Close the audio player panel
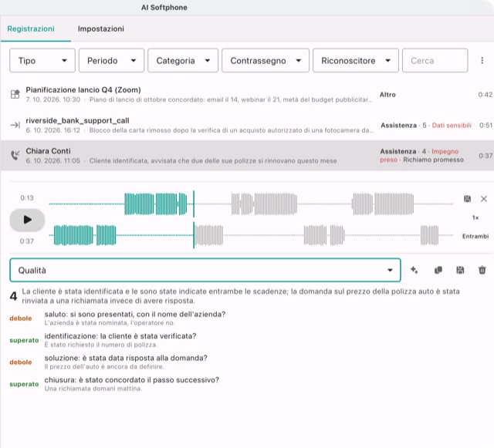 484,199
